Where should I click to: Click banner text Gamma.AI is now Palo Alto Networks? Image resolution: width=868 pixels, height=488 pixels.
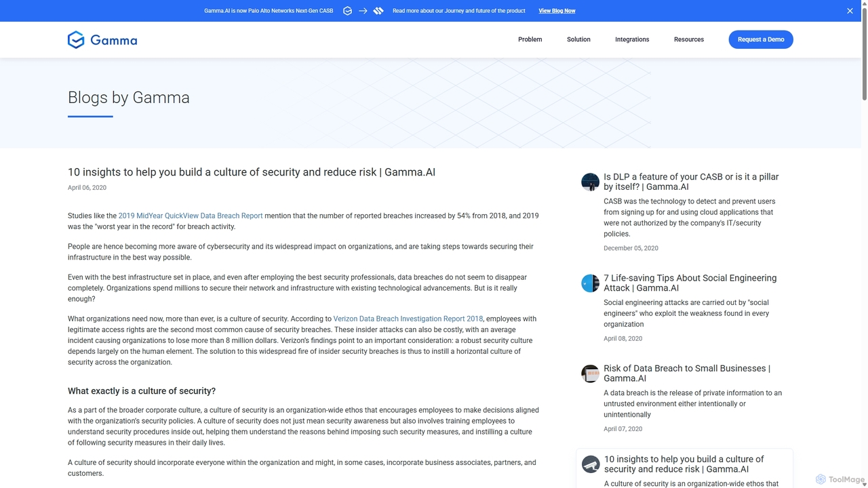coord(269,11)
